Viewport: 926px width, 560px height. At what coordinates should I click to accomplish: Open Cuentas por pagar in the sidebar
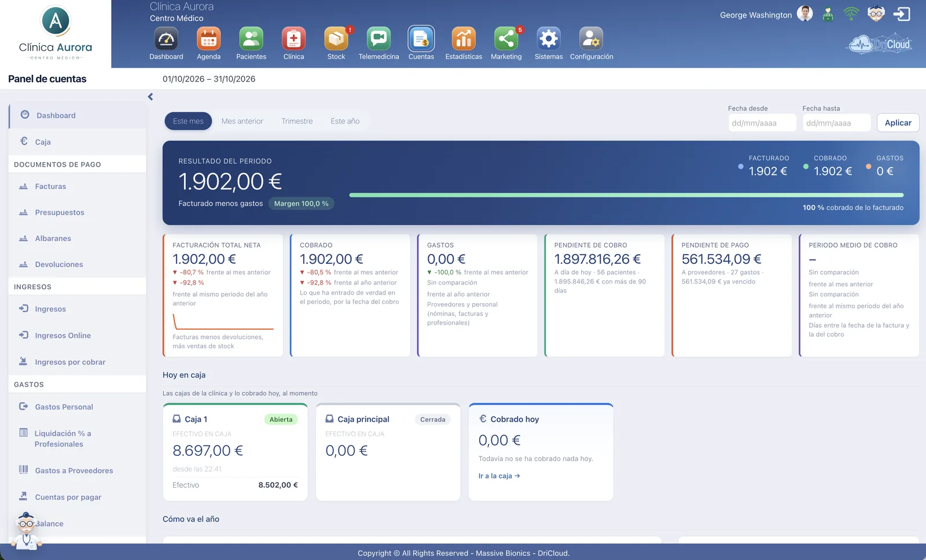click(x=78, y=497)
